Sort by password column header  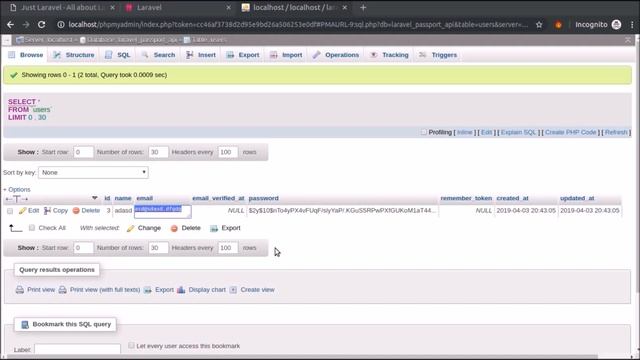(263, 198)
